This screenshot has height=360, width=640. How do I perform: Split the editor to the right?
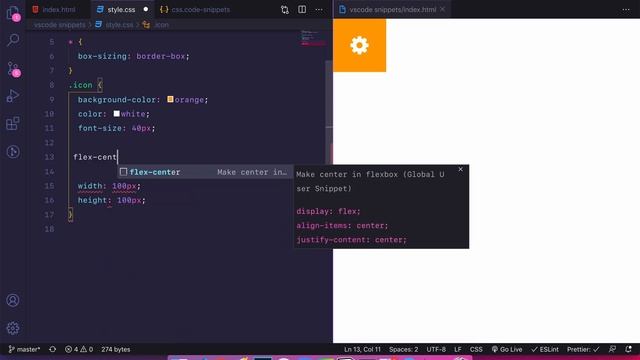coord(302,9)
